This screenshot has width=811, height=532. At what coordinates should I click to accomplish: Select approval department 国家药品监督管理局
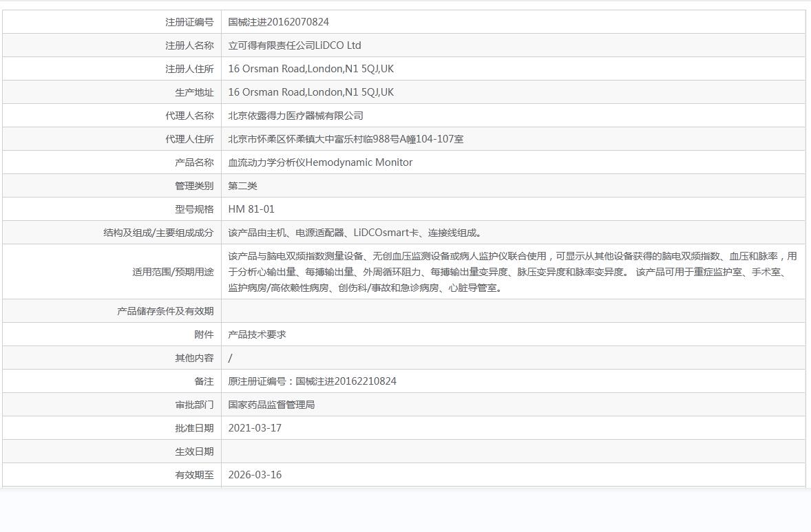[271, 405]
